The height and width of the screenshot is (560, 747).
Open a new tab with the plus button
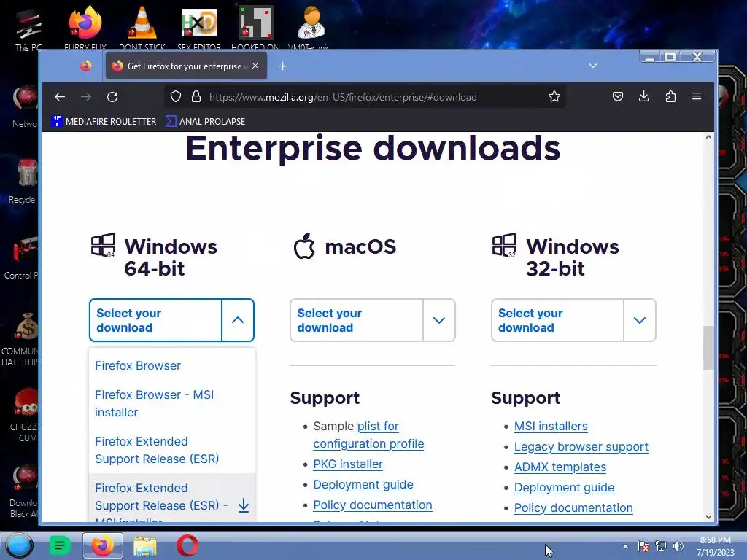click(x=282, y=66)
